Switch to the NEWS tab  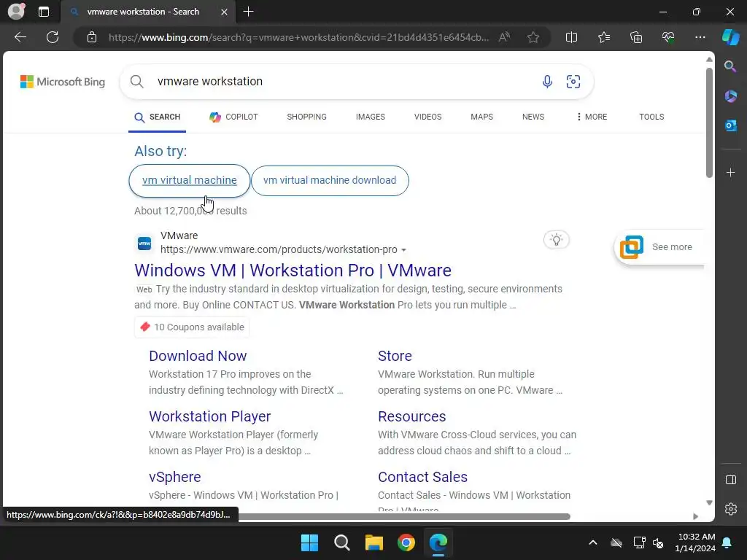[x=533, y=117]
